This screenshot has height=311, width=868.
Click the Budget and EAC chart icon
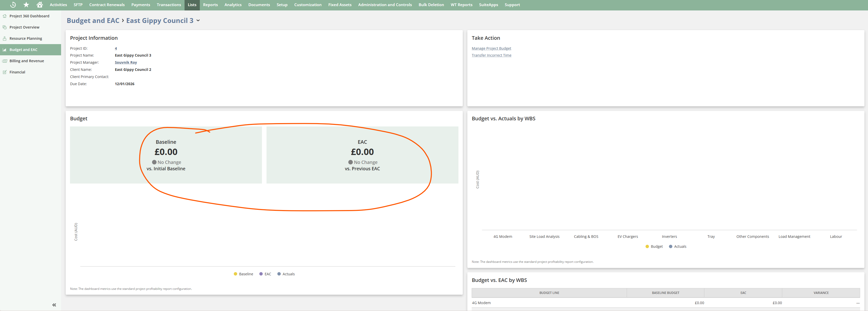coord(5,49)
